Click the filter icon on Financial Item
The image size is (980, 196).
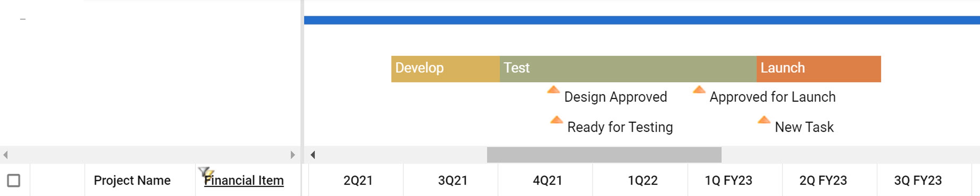(205, 172)
